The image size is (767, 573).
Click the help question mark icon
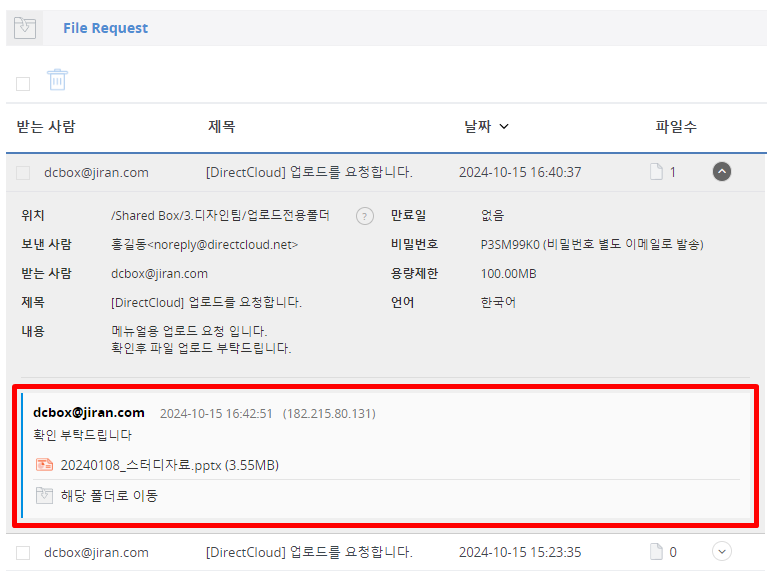click(x=365, y=216)
